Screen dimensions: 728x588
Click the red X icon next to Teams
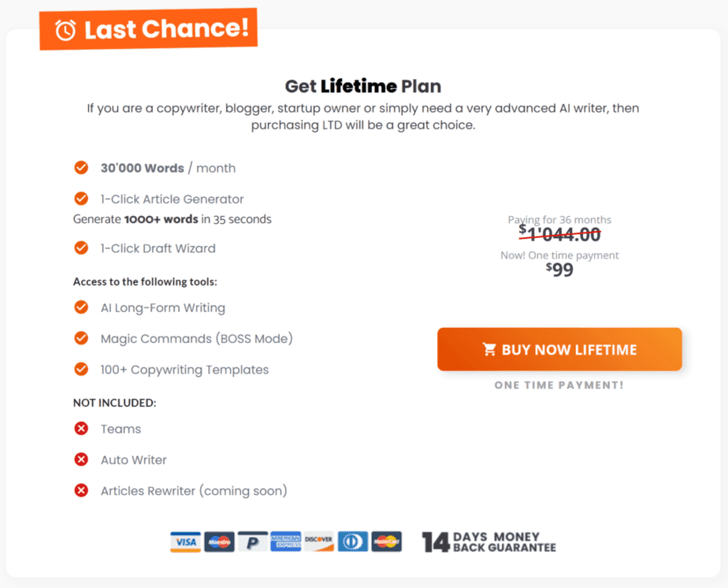coord(81,428)
